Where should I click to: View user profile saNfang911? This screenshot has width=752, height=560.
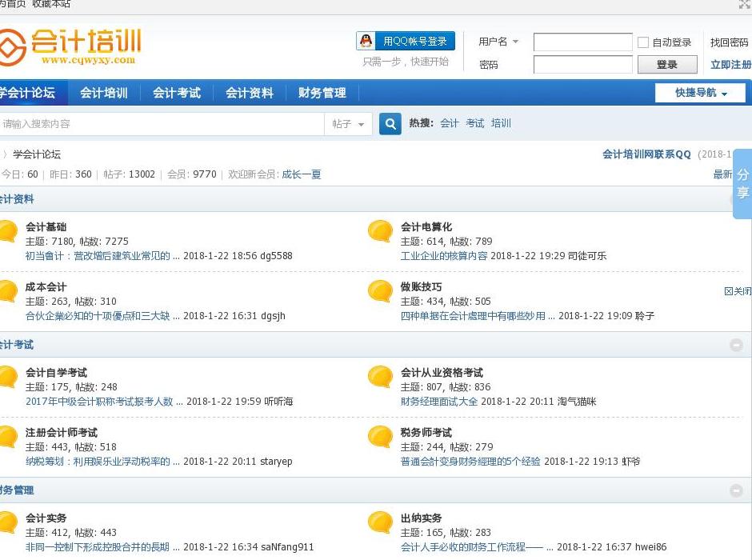point(287,547)
